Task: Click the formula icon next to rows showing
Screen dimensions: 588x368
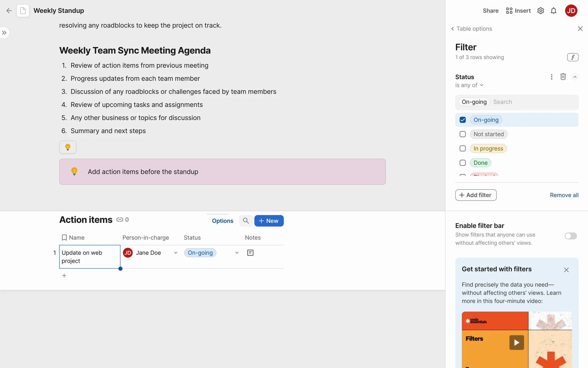Action: (572, 57)
